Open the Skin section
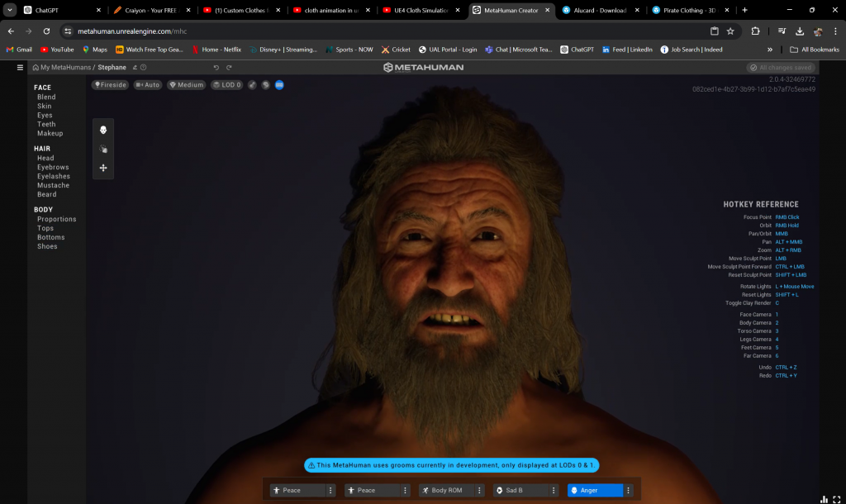The height and width of the screenshot is (504, 846). coord(45,107)
